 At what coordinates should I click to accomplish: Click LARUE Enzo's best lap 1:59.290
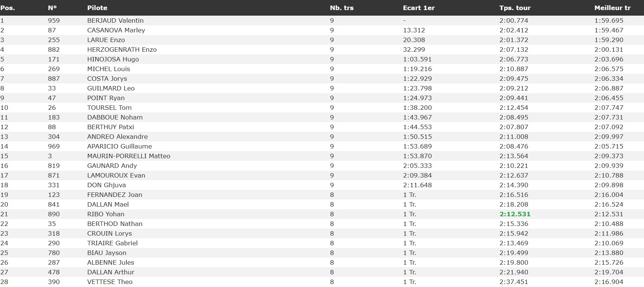point(609,40)
